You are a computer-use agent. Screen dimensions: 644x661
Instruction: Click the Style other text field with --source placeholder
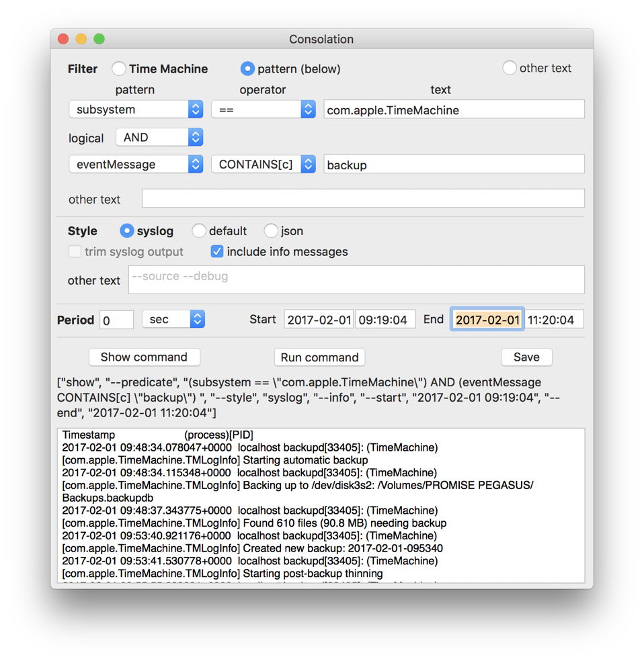(x=356, y=279)
